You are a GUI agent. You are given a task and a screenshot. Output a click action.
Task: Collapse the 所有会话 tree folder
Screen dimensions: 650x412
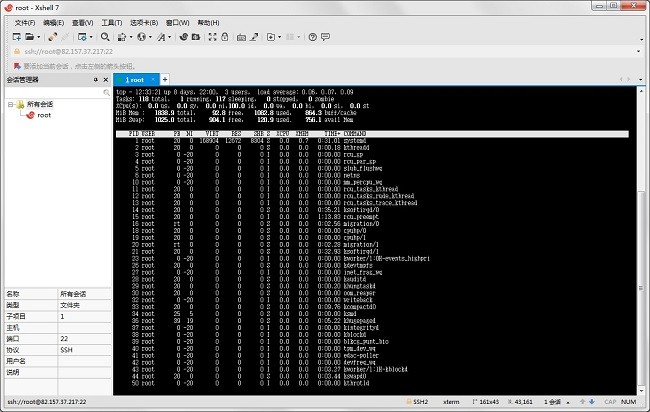9,104
